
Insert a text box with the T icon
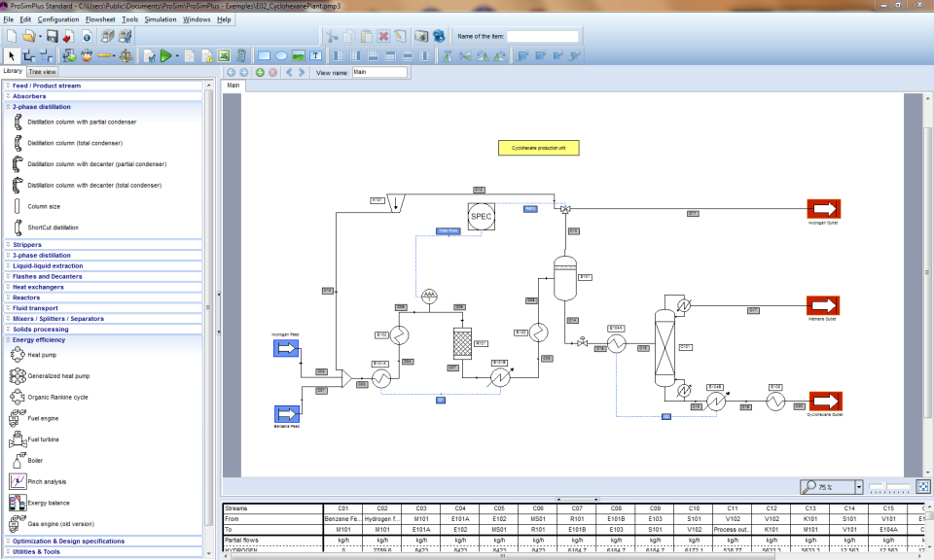coord(315,56)
